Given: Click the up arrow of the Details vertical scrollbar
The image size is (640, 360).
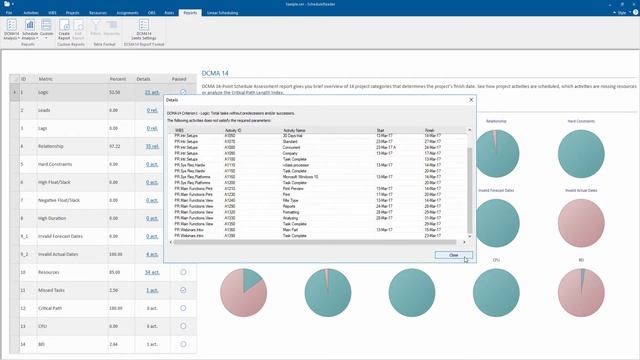Looking at the screenshot, I should pyautogui.click(x=469, y=130).
